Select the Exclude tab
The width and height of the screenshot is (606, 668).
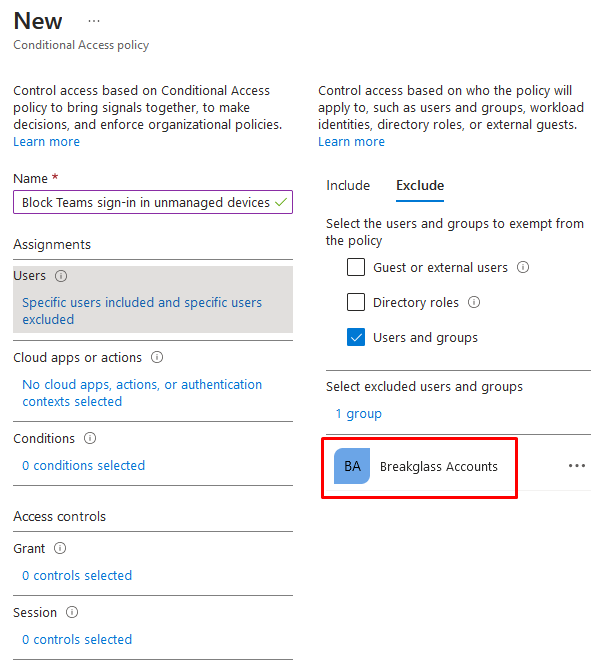(x=420, y=185)
